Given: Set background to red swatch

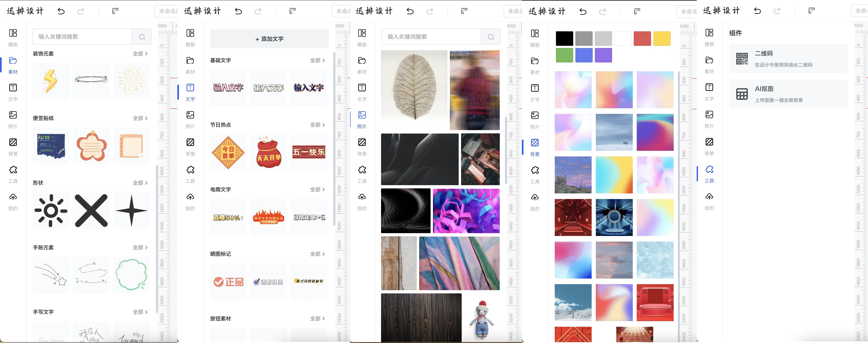Looking at the screenshot, I should click(642, 38).
